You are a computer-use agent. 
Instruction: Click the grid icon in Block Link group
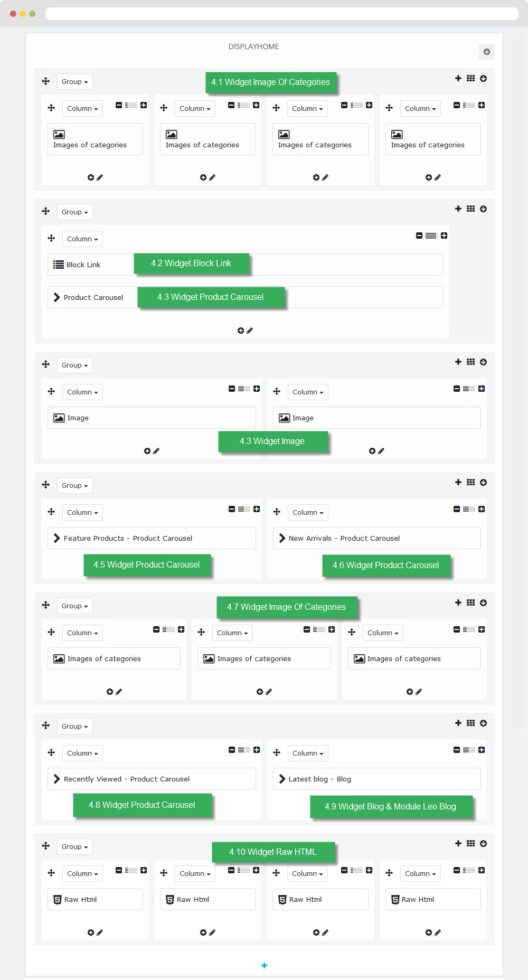470,209
